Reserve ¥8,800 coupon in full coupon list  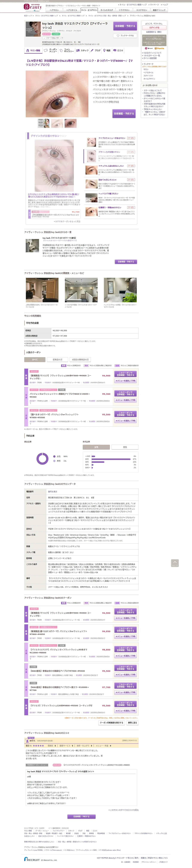click(125, 649)
